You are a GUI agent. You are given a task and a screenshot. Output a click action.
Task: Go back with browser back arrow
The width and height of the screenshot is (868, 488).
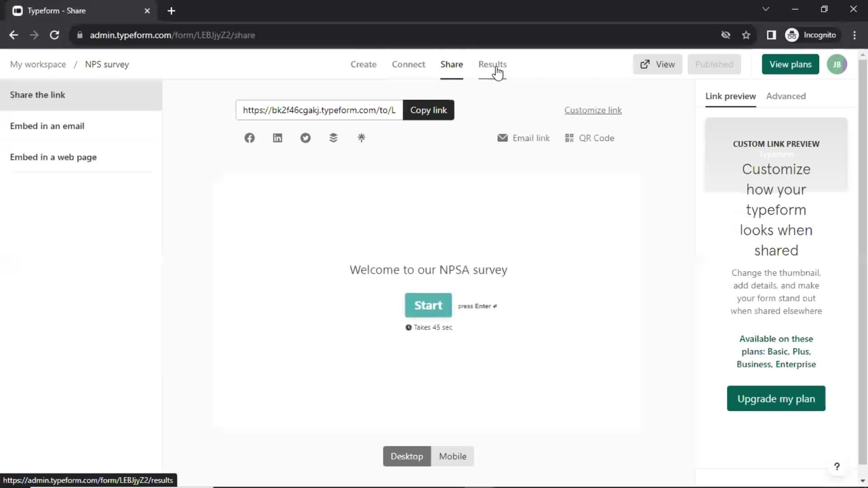click(x=14, y=35)
